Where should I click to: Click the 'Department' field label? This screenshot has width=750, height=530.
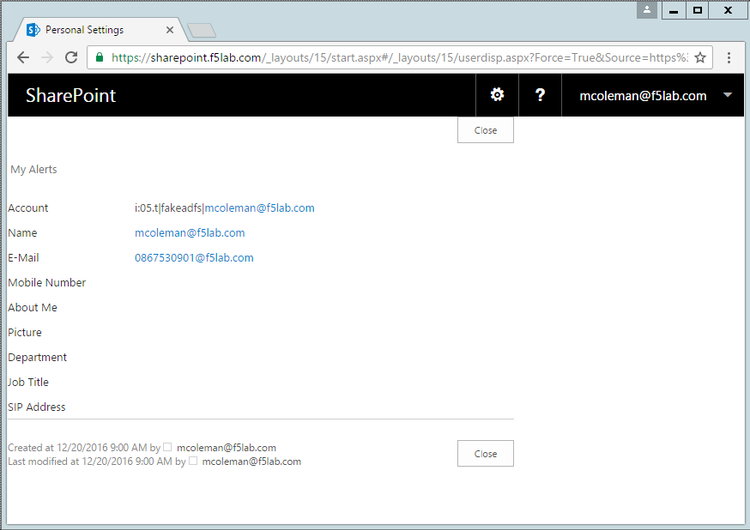pos(37,357)
